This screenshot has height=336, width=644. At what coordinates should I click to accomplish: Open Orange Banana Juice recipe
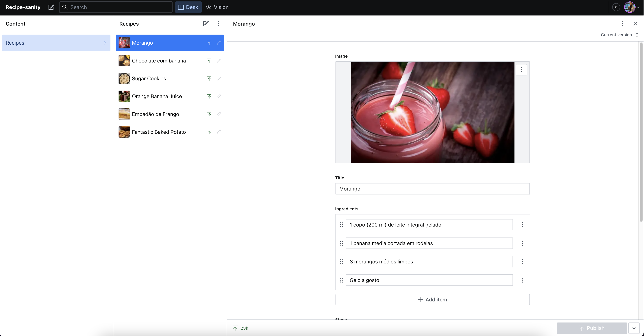tap(170, 96)
